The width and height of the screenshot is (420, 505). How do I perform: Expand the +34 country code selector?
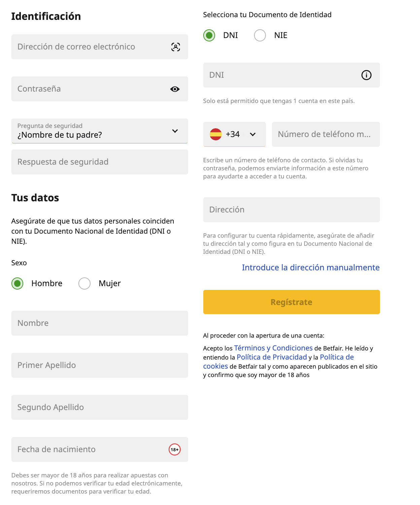pos(253,134)
